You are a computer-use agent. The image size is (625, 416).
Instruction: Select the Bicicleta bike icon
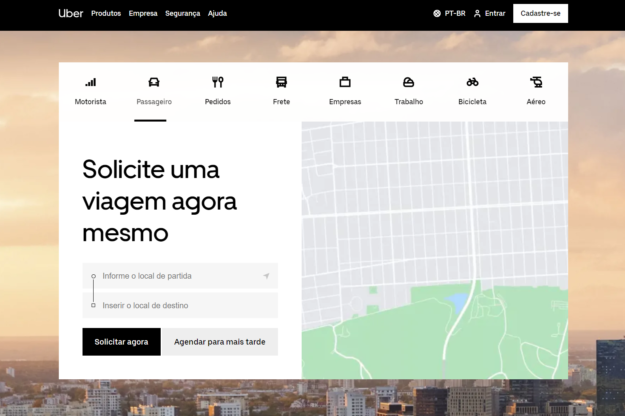coord(472,82)
